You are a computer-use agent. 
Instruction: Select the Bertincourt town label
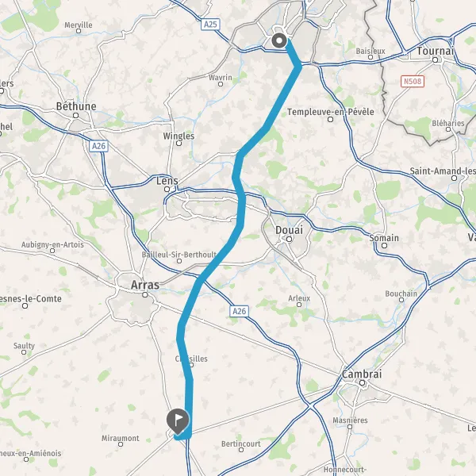241,443
